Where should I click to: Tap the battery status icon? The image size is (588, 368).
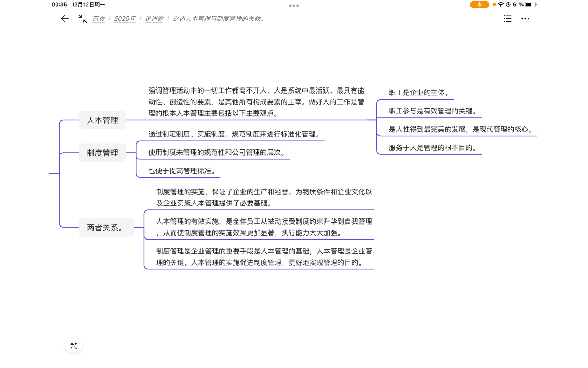coord(531,5)
